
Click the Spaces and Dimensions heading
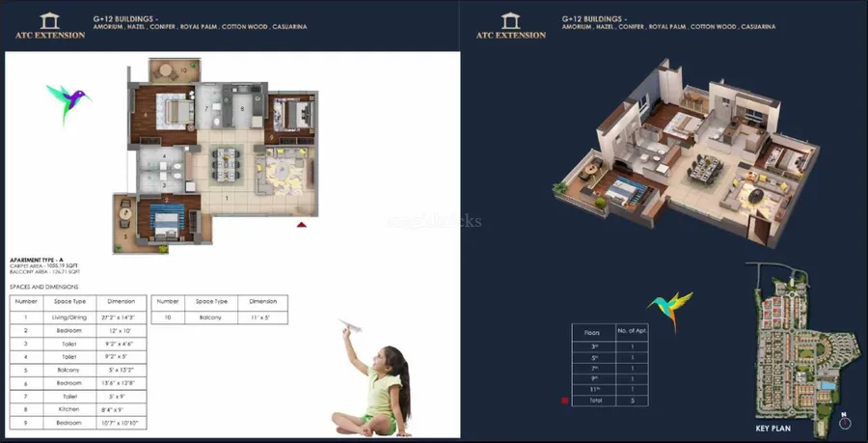click(x=44, y=287)
